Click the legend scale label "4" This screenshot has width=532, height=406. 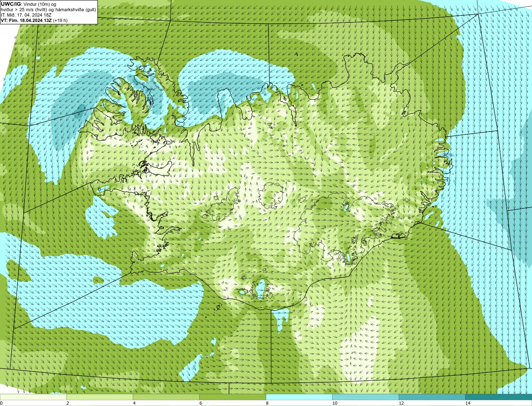[x=134, y=403]
